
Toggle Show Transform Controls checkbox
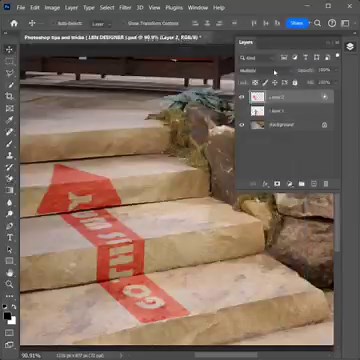point(123,24)
